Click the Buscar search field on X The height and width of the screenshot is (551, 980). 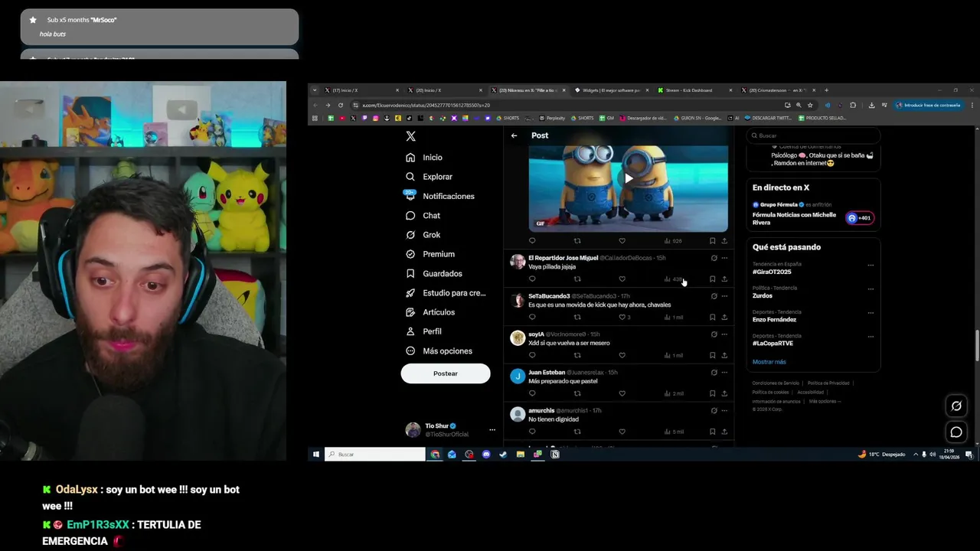[x=813, y=135]
